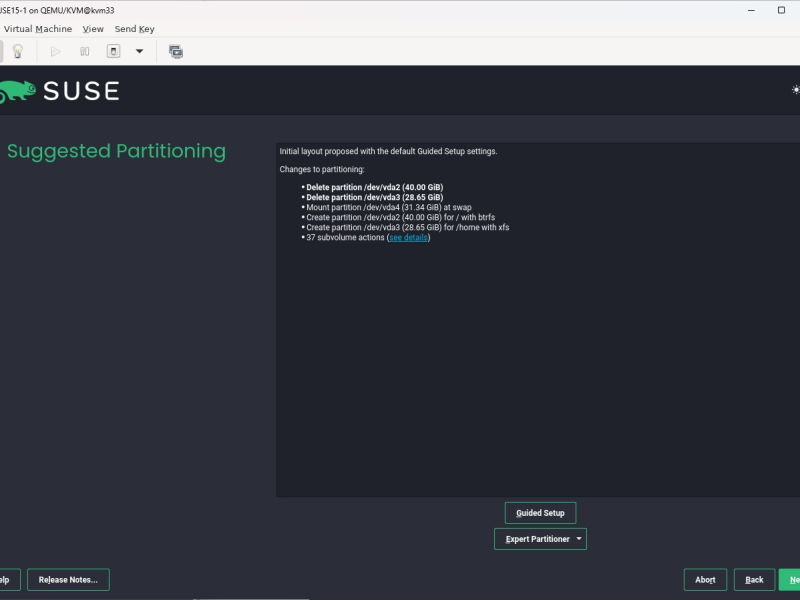Screen dimensions: 800x600
Task: Click the lightbulb details icon in toolbar
Action: 17,52
